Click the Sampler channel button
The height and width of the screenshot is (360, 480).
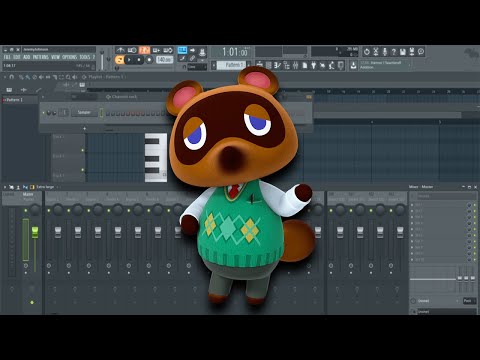click(x=84, y=113)
